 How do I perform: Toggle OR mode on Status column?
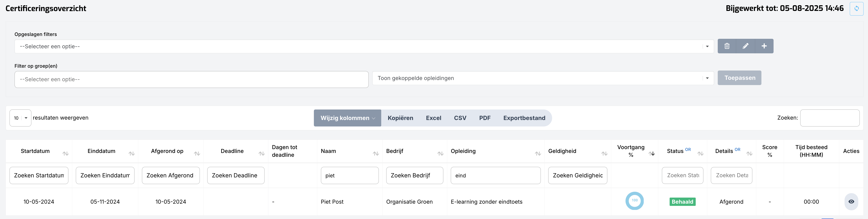[688, 149]
